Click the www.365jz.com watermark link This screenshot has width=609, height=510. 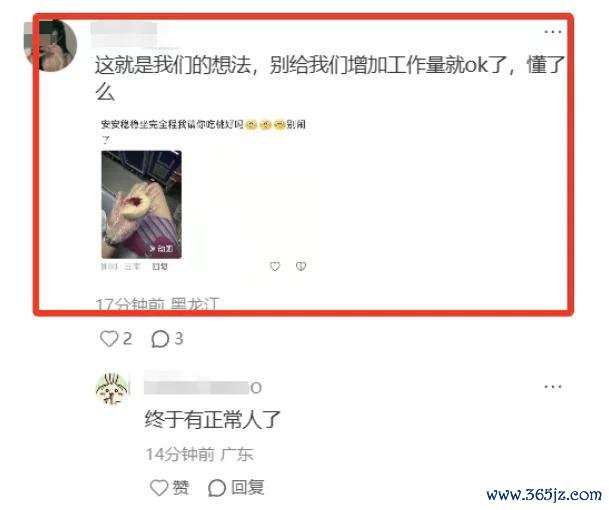coord(544,494)
